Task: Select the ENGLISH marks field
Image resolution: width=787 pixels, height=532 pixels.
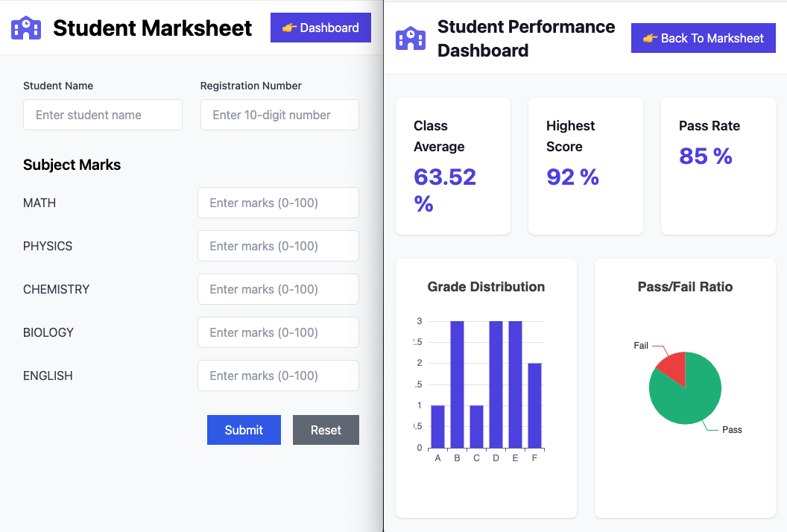Action: pos(278,376)
